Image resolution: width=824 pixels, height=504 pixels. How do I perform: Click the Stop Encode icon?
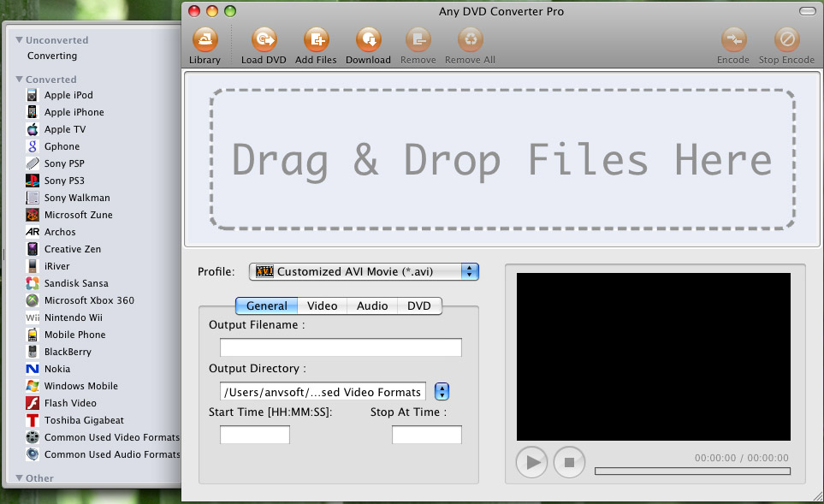coord(786,39)
